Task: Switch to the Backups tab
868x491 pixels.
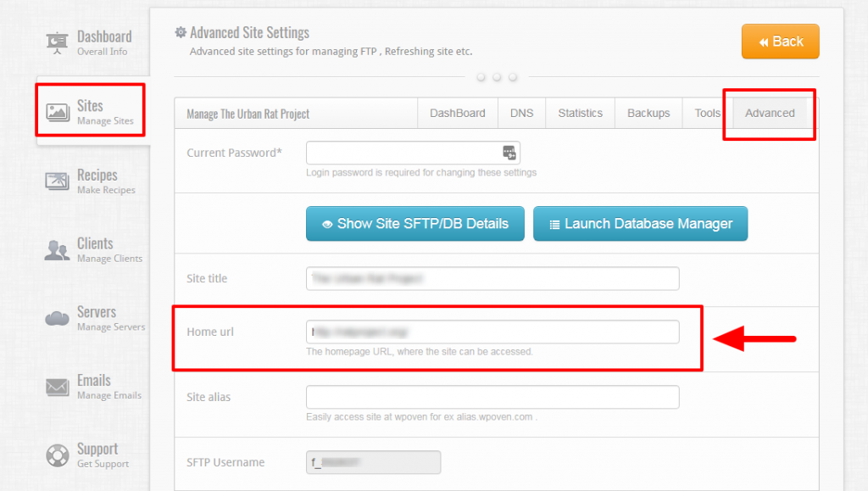Action: click(648, 113)
